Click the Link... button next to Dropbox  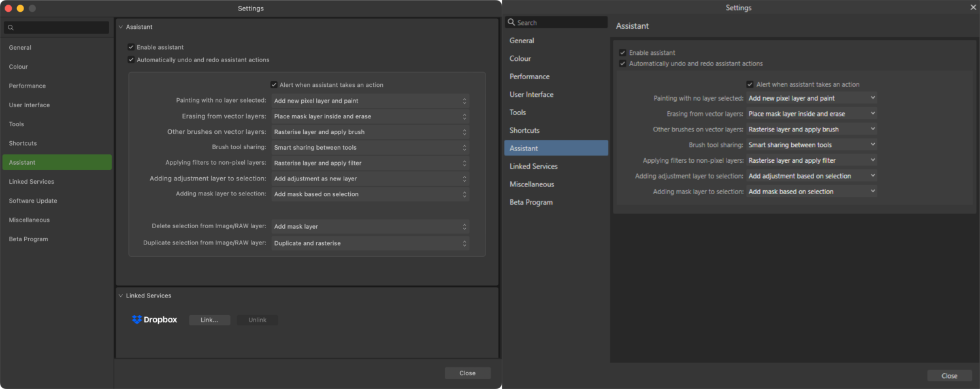pos(209,320)
